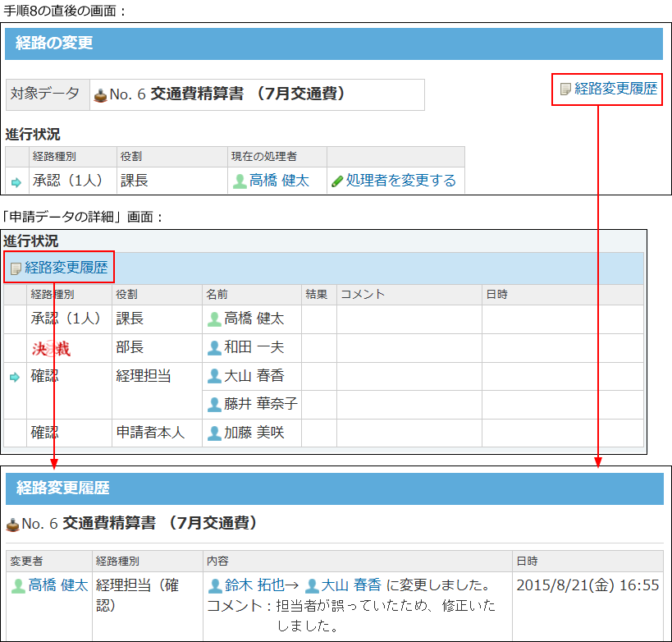Click 現在の処理者 column header

click(277, 157)
